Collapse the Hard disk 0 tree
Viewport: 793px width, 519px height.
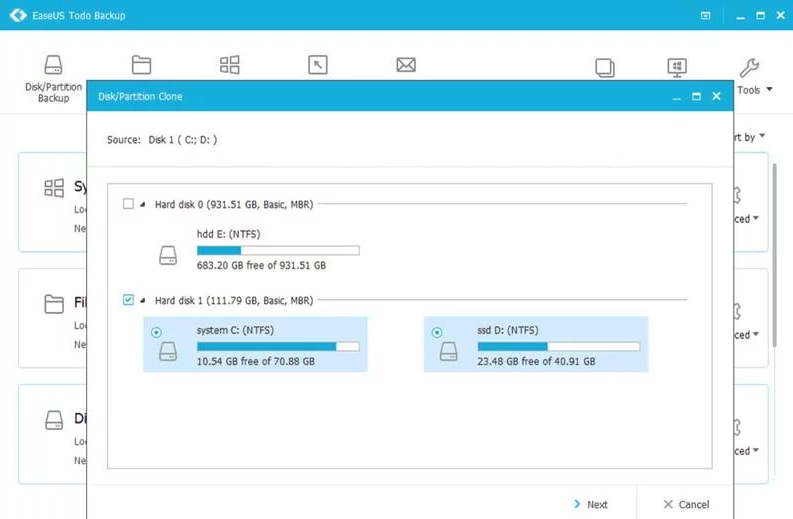(x=143, y=204)
